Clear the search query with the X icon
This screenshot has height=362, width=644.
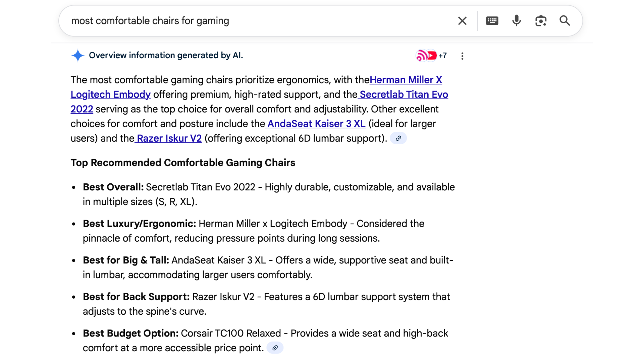pos(462,21)
